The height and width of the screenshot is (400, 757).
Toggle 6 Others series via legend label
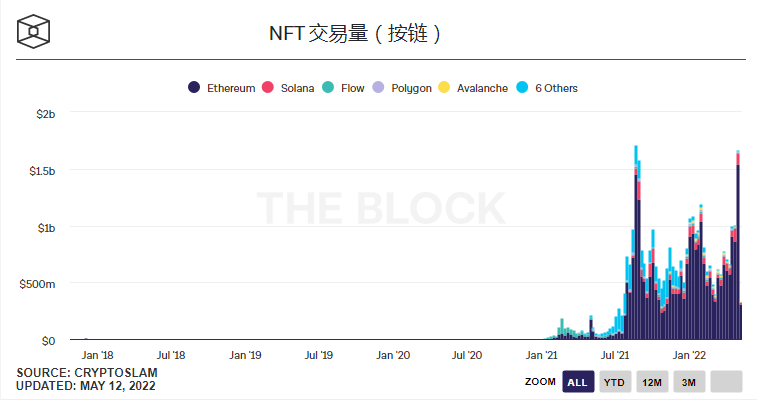click(556, 88)
